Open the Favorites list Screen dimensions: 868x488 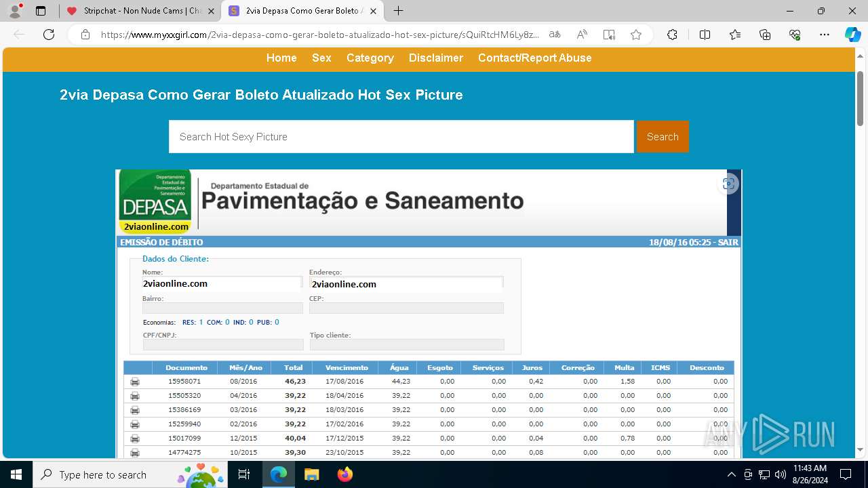735,35
